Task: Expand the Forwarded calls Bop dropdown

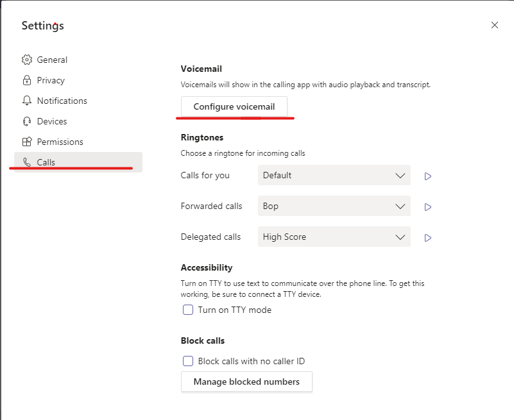Action: 334,206
